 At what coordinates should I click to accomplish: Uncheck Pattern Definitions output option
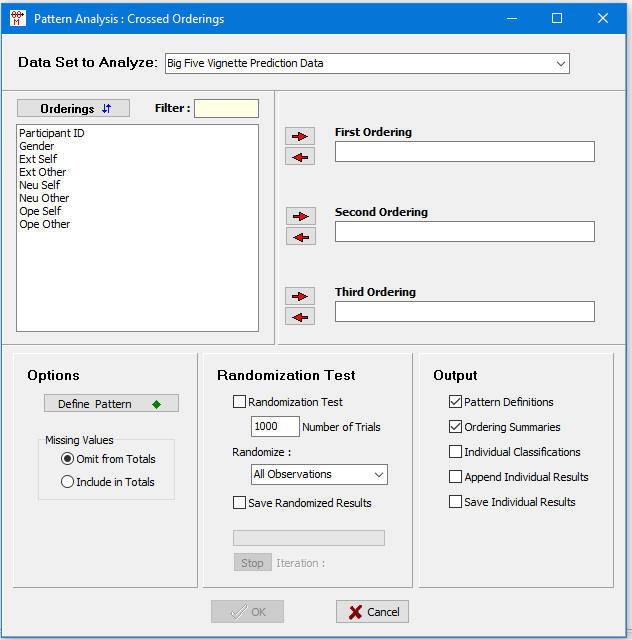(456, 402)
